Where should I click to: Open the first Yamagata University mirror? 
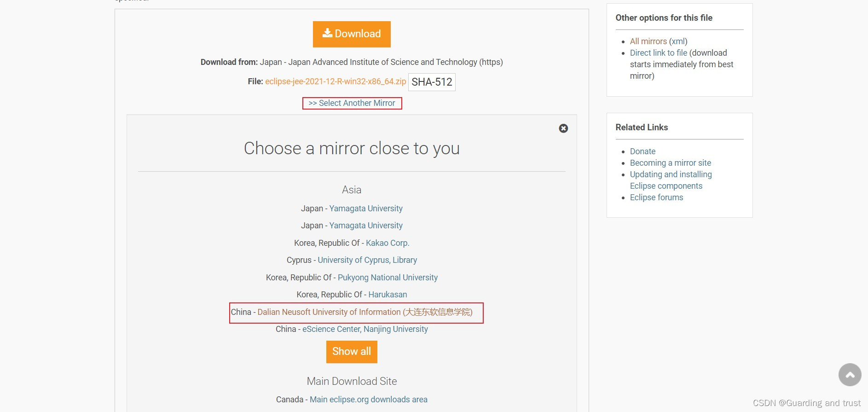click(366, 209)
